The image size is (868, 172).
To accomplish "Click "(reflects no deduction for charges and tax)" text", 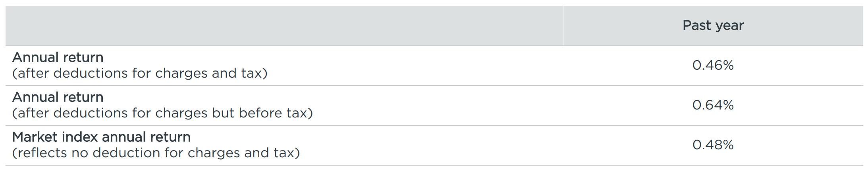I will coord(156,153).
